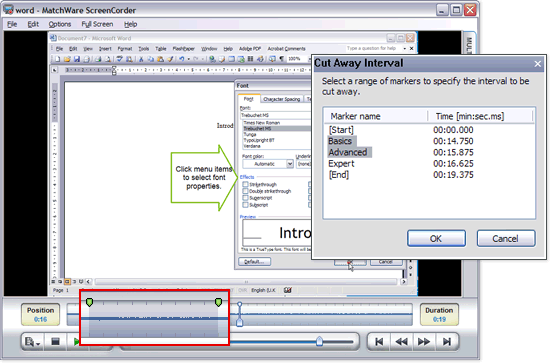Select the right green timeline marker
This screenshot has width=551, height=364.
pos(219,302)
